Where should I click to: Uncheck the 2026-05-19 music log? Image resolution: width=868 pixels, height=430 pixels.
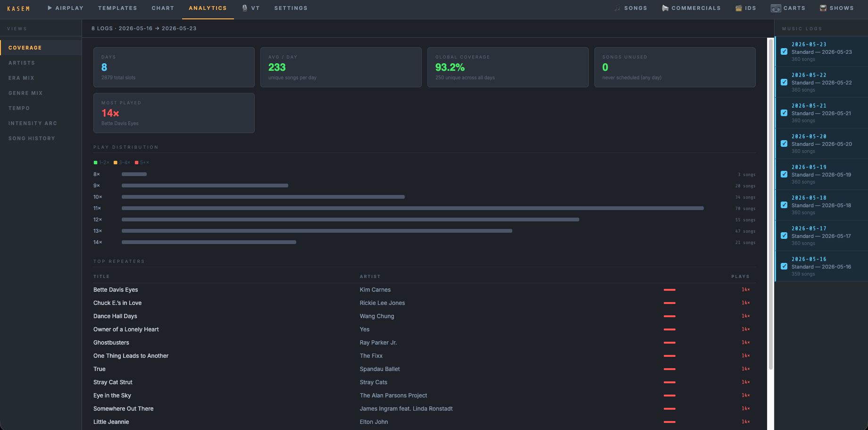784,174
